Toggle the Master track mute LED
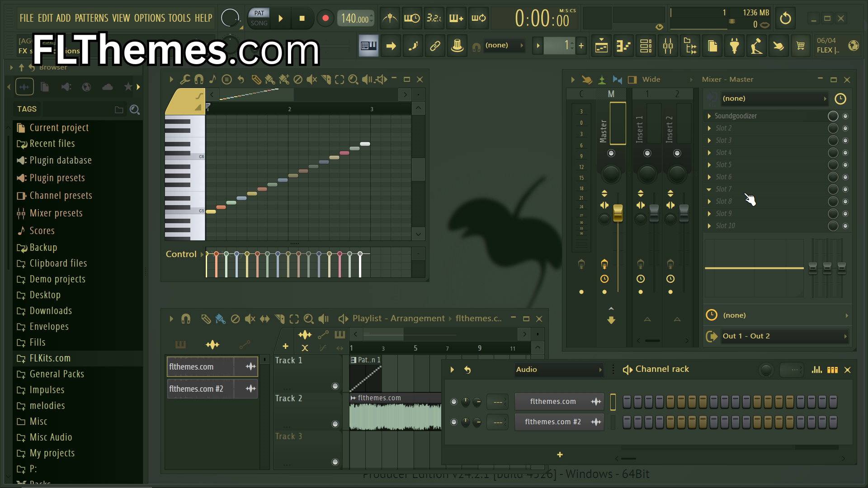The image size is (868, 488). pos(611,153)
